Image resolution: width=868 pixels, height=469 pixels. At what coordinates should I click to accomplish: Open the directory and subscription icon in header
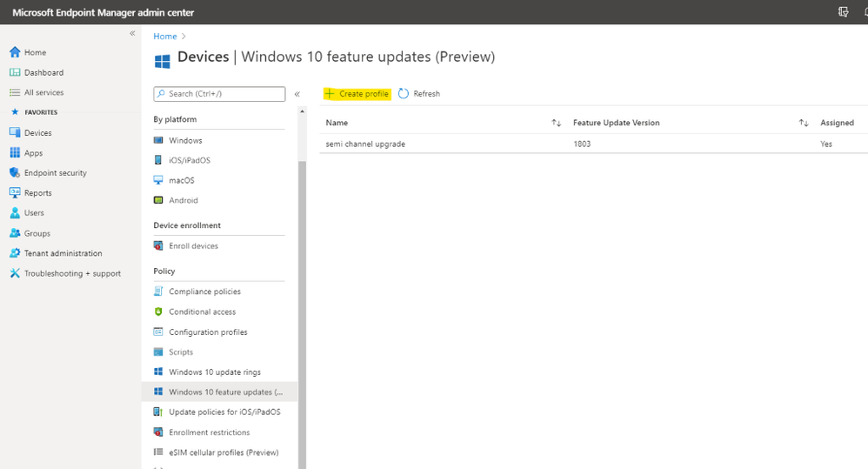(x=843, y=12)
